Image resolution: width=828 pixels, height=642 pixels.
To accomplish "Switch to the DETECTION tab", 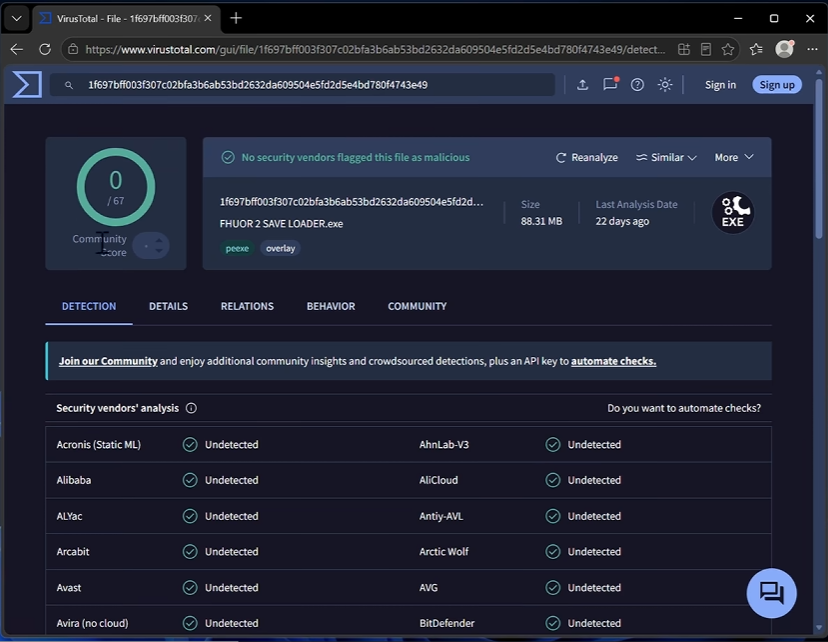I will tap(89, 306).
